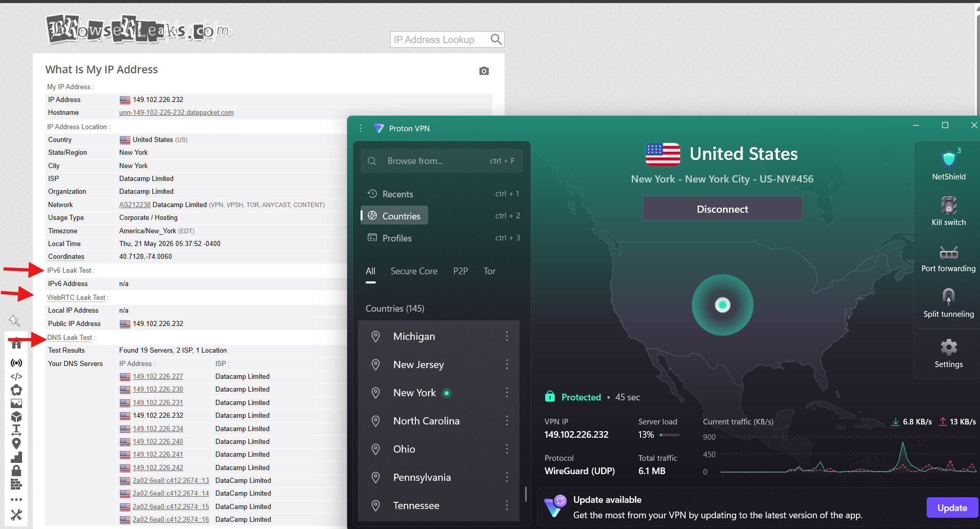
Task: Click the Proton VPN three-dot menu icon
Action: (361, 128)
